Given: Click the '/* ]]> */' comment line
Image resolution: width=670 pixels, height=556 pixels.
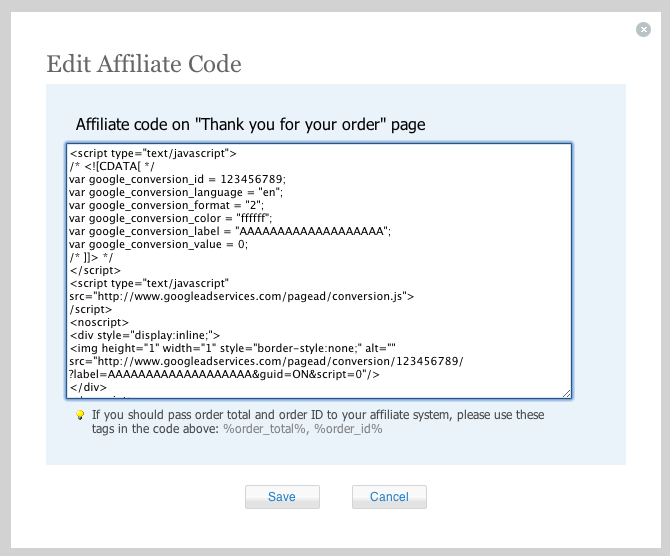Looking at the screenshot, I should [91, 257].
